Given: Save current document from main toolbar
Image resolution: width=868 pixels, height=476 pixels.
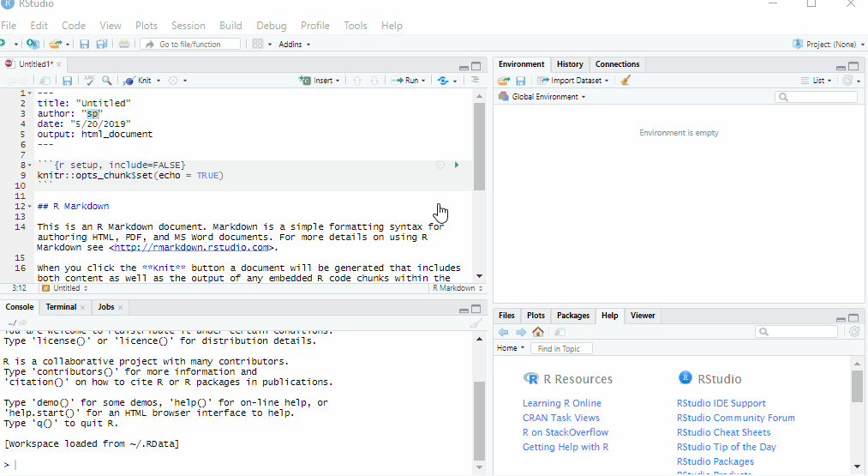Looking at the screenshot, I should [84, 44].
